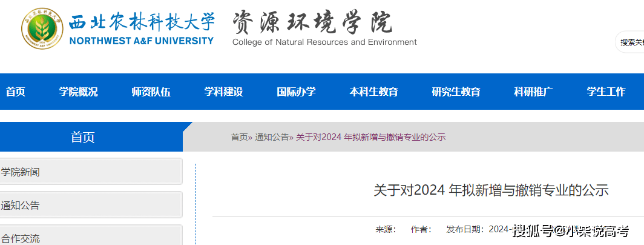
Task: Select the 本科生教育 menu item
Action: click(x=373, y=92)
